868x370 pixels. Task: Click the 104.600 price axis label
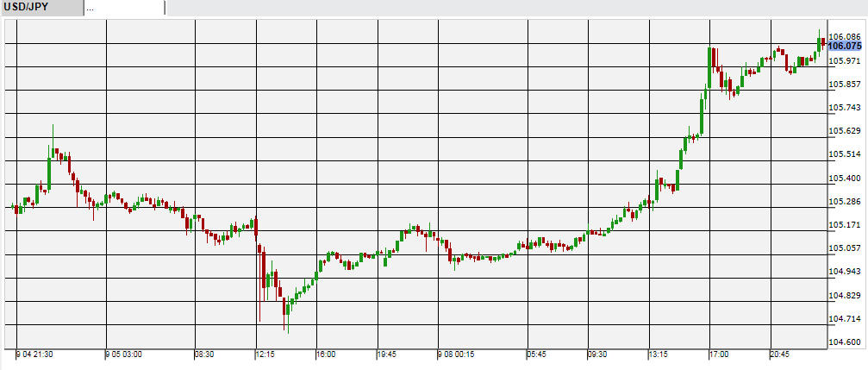click(x=845, y=342)
